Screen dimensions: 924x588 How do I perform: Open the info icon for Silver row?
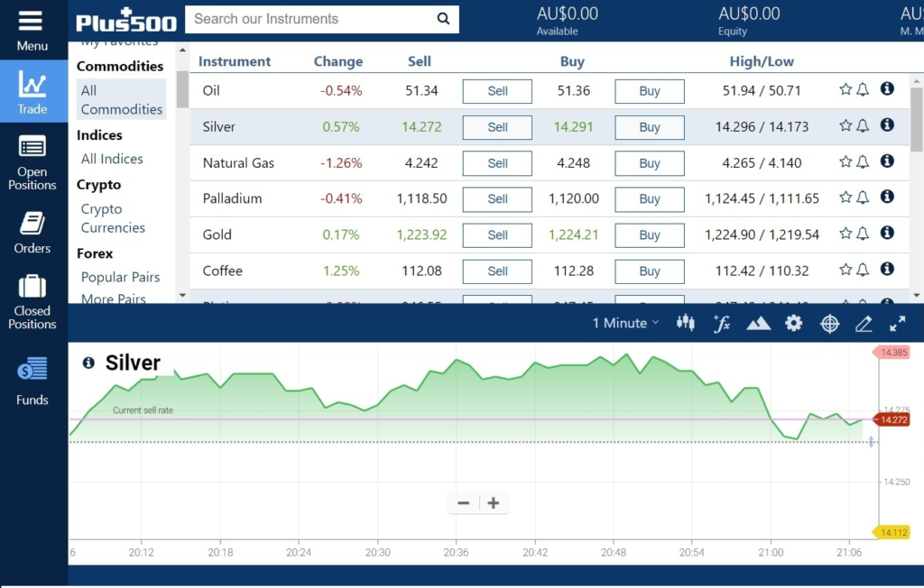click(x=887, y=124)
